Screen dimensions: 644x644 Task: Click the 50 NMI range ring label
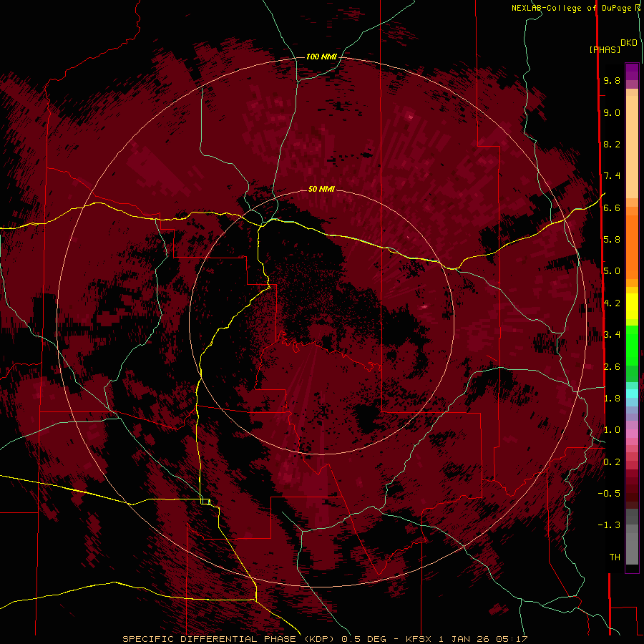(321, 189)
